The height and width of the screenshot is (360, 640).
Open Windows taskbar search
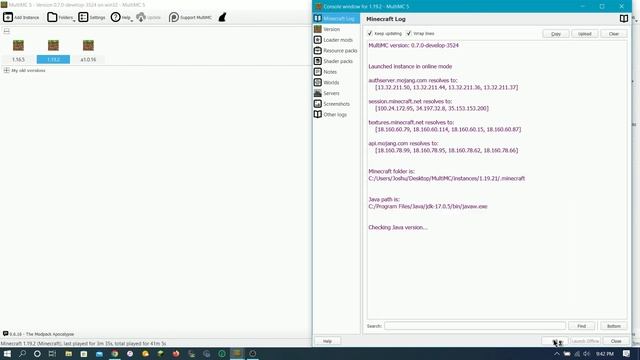coord(22,353)
